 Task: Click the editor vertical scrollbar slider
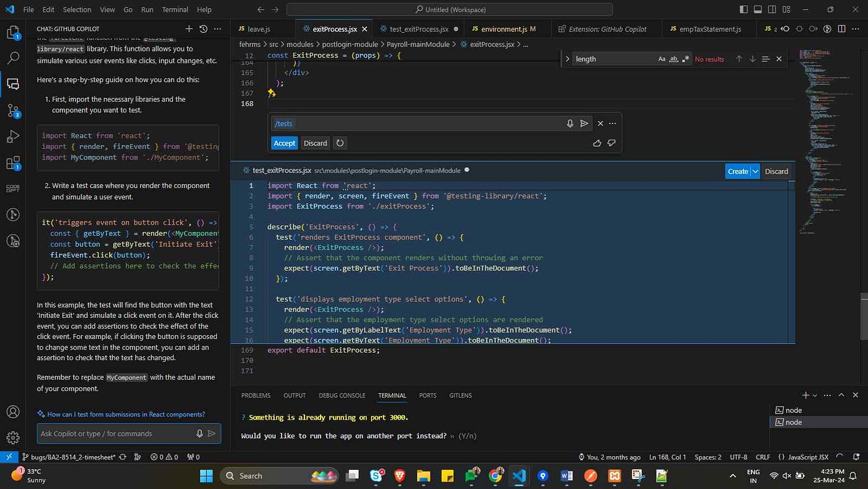point(864,316)
